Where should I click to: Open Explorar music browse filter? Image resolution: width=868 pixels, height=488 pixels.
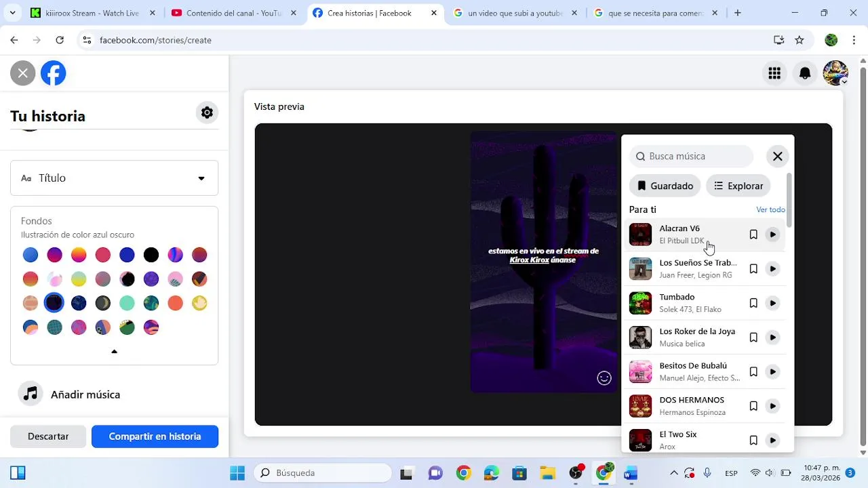(738, 186)
